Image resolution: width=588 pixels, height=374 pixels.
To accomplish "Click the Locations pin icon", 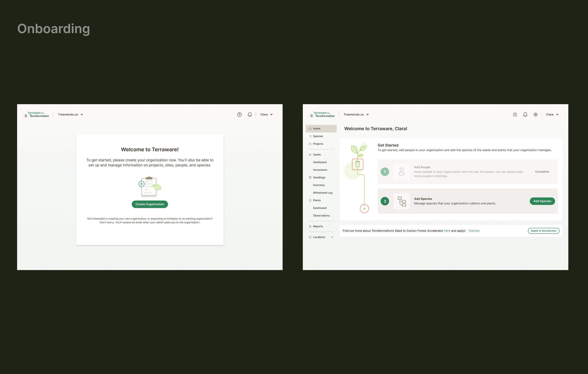I will pos(310,237).
